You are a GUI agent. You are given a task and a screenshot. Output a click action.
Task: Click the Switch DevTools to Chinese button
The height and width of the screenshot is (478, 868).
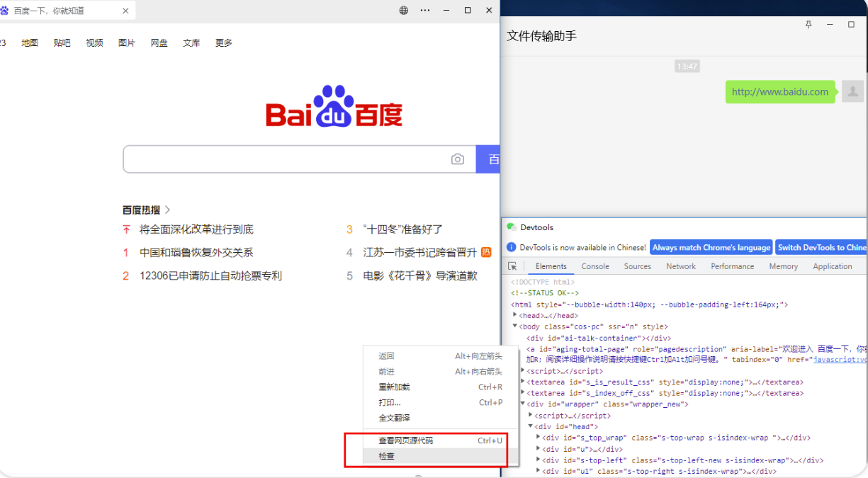pyautogui.click(x=822, y=247)
